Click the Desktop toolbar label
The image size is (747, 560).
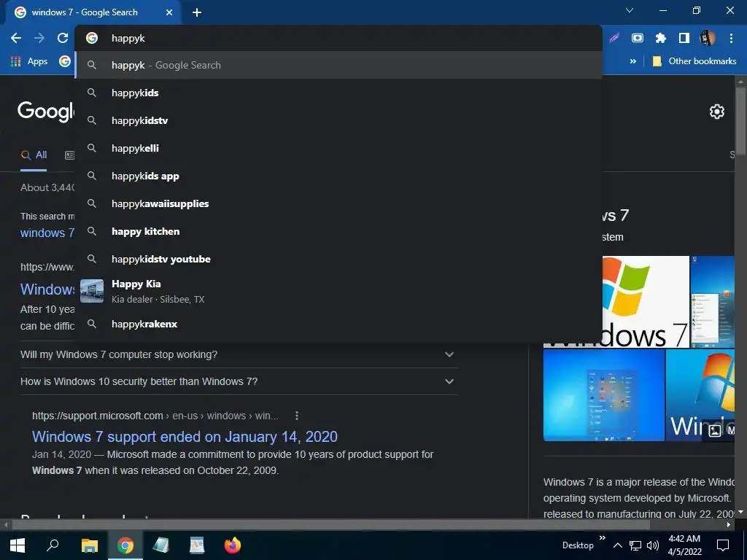(578, 545)
